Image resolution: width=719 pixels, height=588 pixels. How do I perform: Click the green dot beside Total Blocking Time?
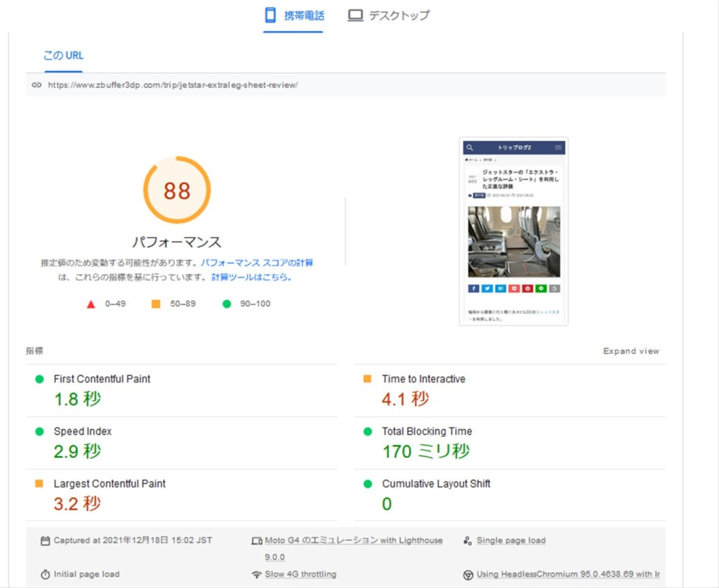pos(368,431)
